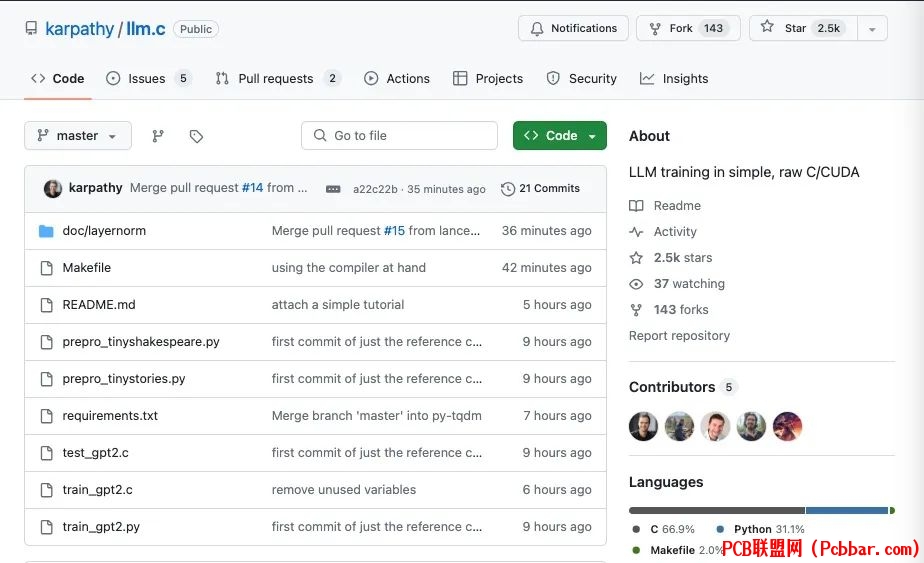Focus the Go to file search field
Image resolution: width=924 pixels, height=563 pixels.
(x=399, y=136)
